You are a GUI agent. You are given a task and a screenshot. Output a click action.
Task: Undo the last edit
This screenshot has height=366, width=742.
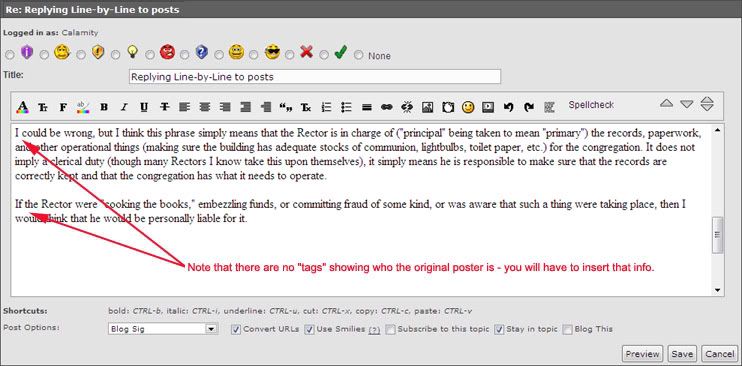(509, 107)
